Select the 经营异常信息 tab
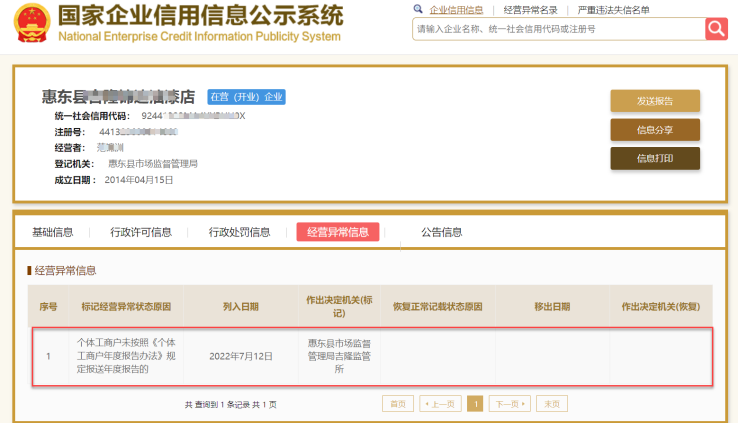Screen dimensions: 738x423 point(338,232)
